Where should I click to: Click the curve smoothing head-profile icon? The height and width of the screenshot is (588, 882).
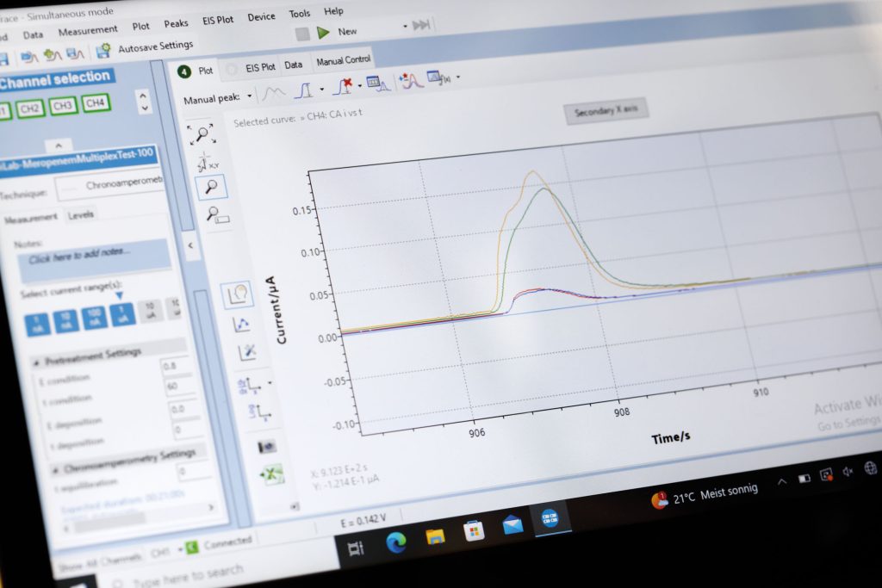pyautogui.click(x=238, y=294)
